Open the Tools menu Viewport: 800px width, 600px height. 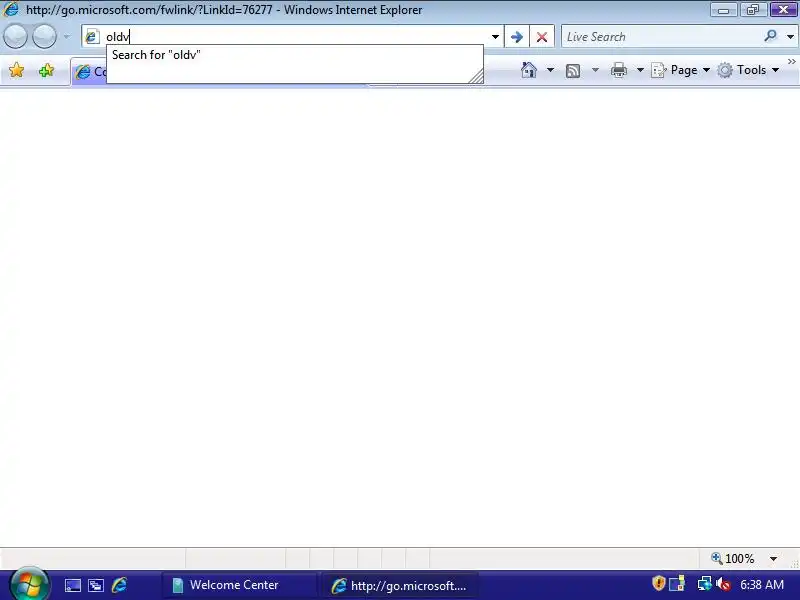[748, 70]
